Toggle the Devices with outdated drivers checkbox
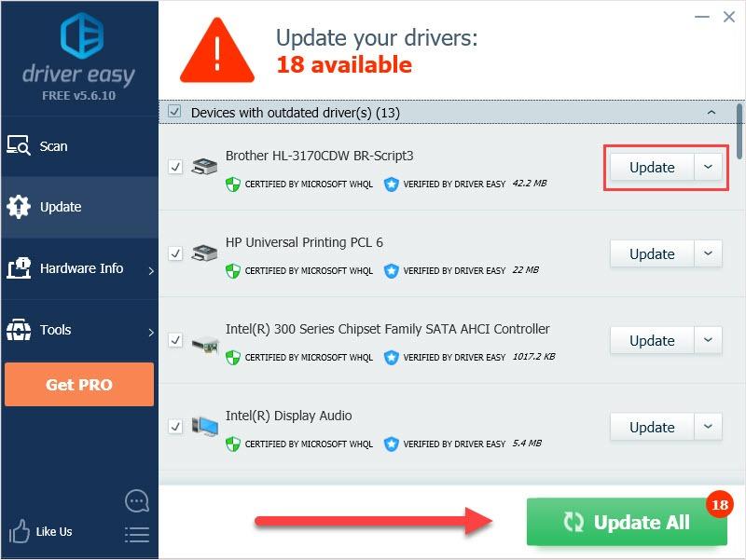This screenshot has height=560, width=746. [x=174, y=112]
